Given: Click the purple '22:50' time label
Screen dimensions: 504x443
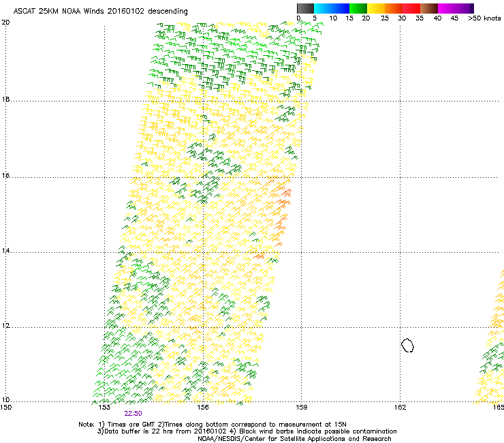Looking at the screenshot, I should tap(133, 414).
